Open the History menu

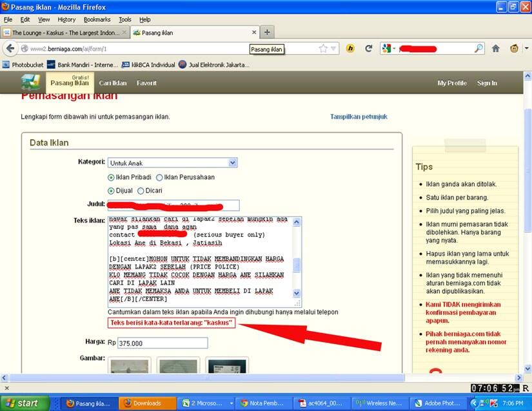[x=66, y=20]
